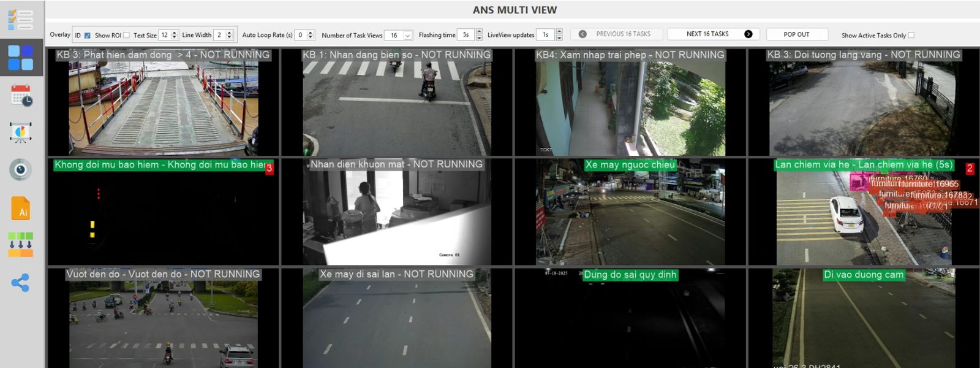The image size is (980, 368).
Task: Click the Overlay label in toolbar
Action: point(60,34)
